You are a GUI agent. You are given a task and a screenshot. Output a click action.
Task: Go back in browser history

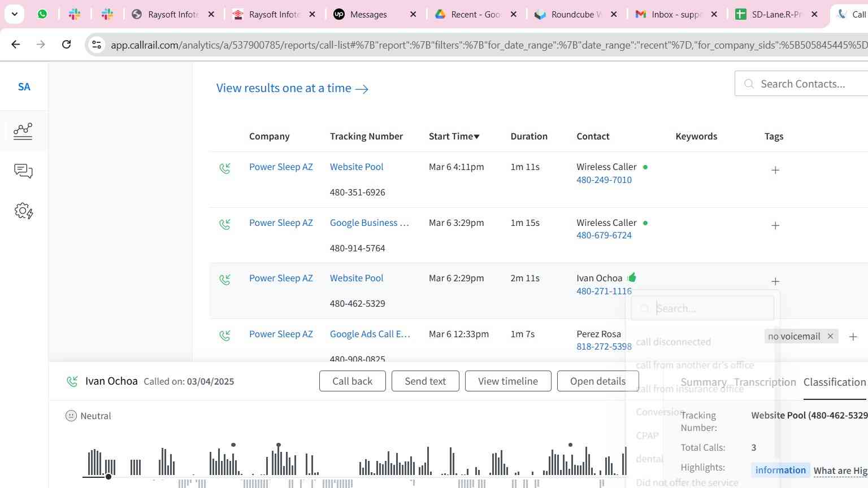[16, 44]
